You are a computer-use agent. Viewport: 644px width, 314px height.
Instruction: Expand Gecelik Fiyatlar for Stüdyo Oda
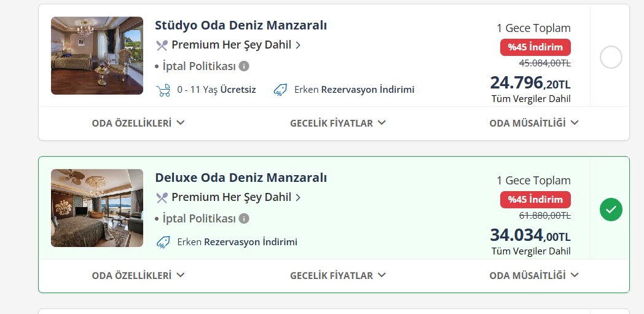[337, 123]
